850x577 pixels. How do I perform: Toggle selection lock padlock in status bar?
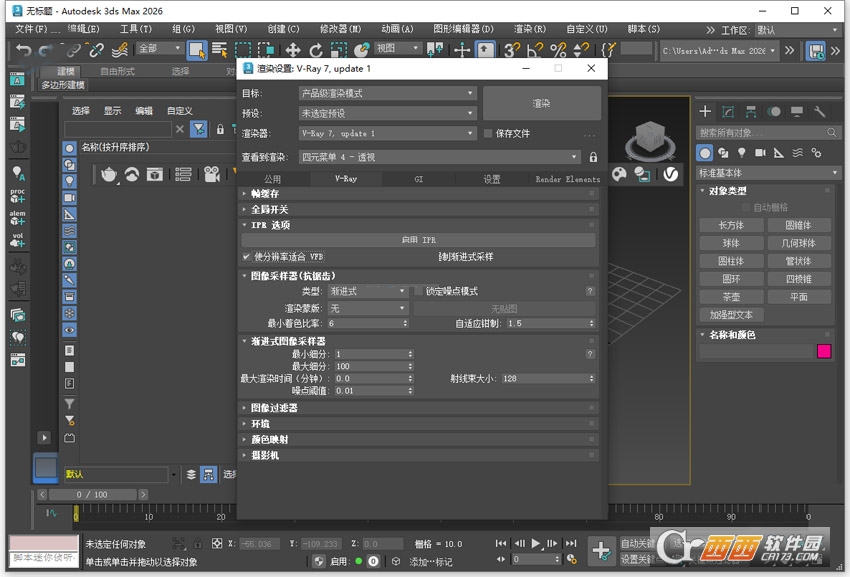pos(198,543)
